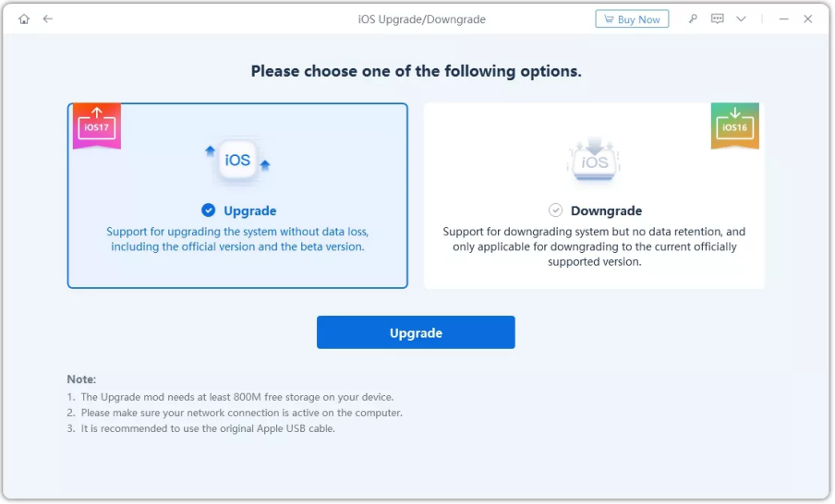Select the Upgrade radio option
The width and height of the screenshot is (835, 504).
[x=208, y=210]
